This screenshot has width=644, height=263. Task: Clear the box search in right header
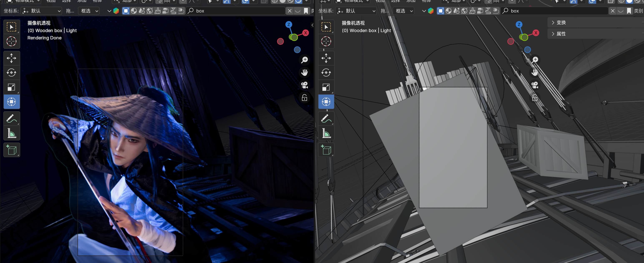(613, 11)
